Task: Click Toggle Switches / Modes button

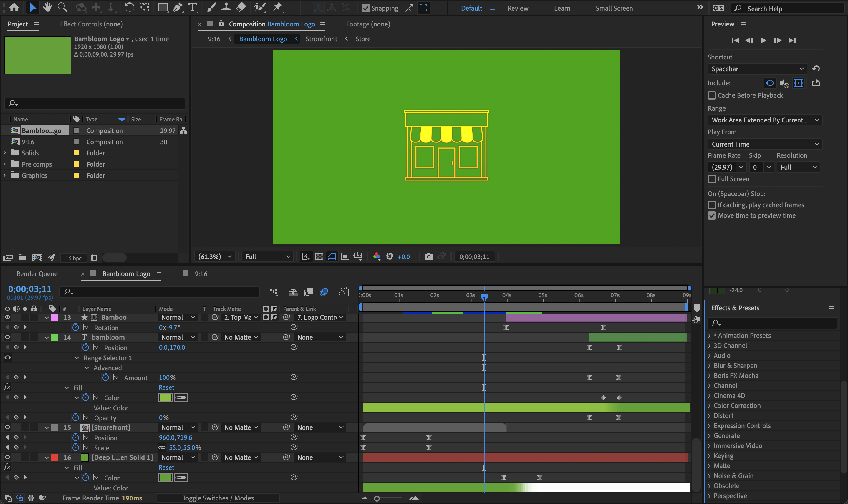Action: [x=218, y=498]
